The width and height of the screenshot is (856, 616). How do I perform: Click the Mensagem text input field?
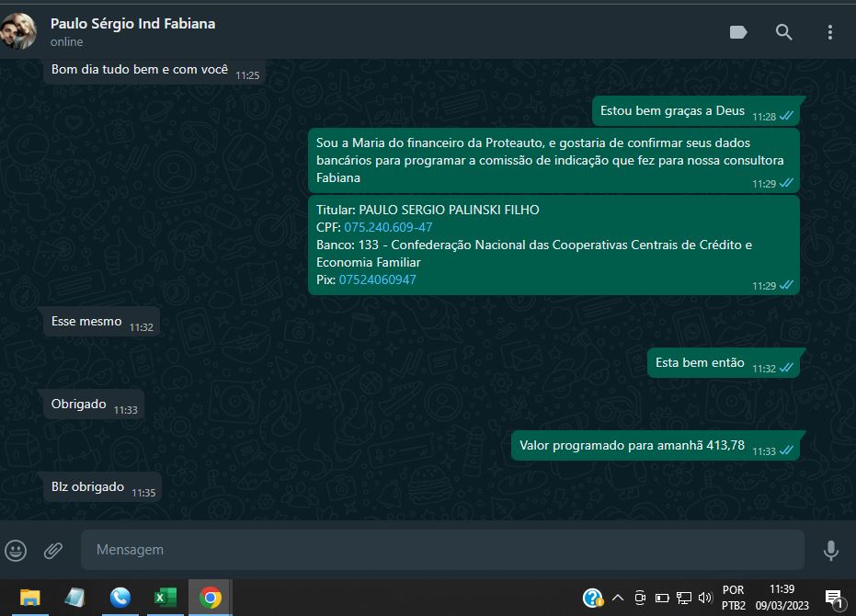(441, 550)
